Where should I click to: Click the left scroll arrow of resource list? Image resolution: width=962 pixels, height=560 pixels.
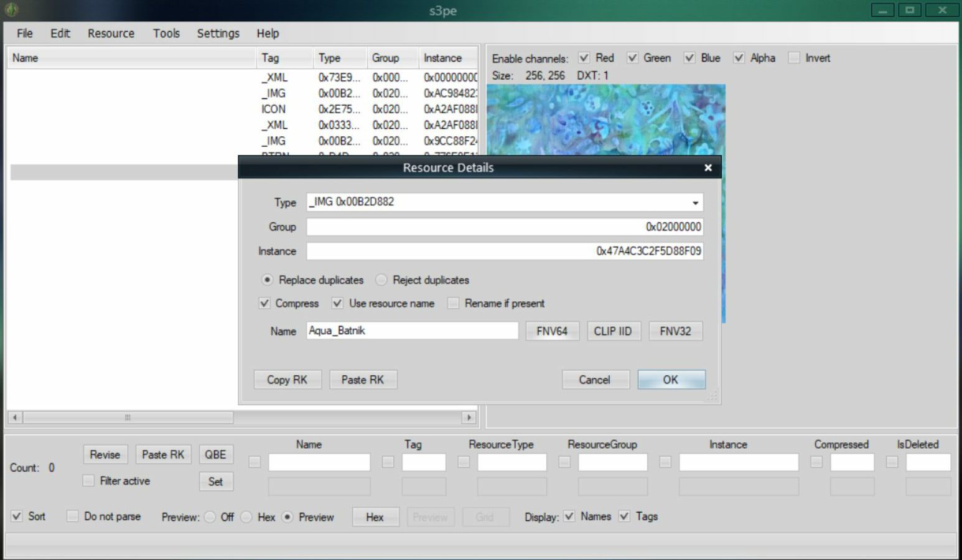pos(15,417)
